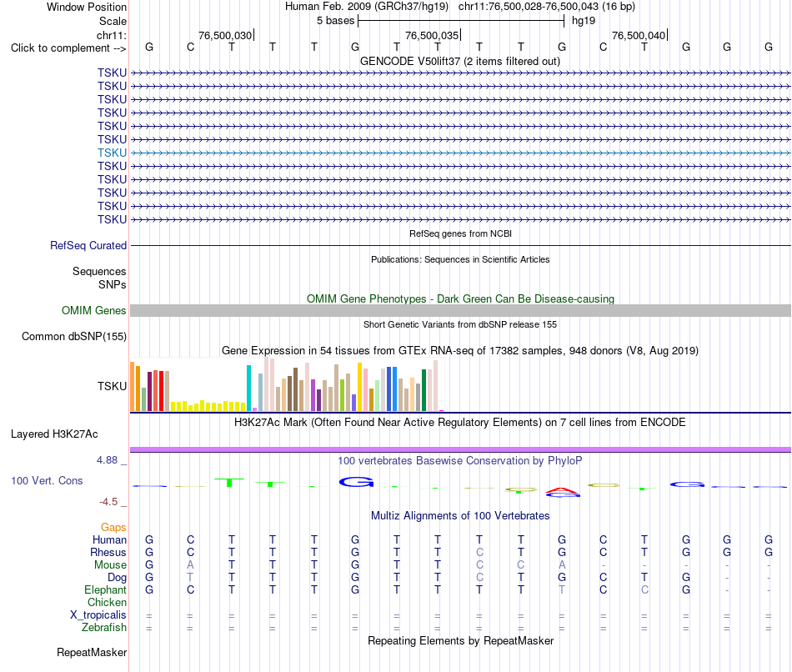Click the OMIM Genes track label
The height and width of the screenshot is (672, 792).
93,311
